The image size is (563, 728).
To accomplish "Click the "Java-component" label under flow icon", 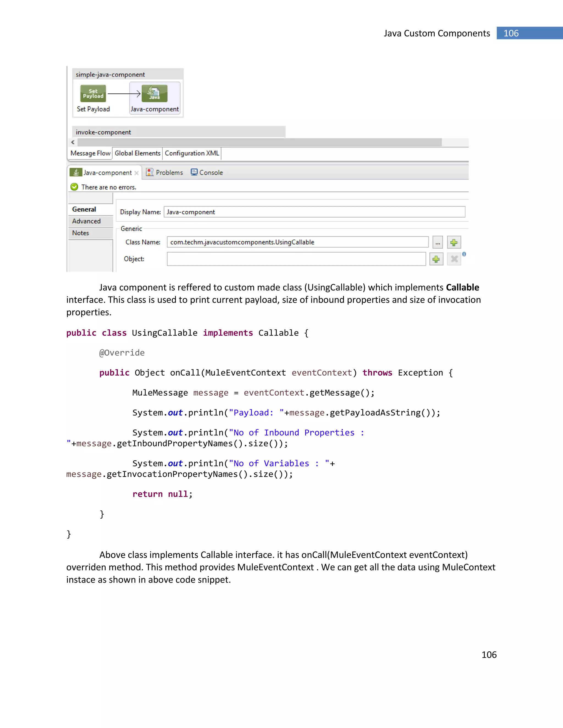I will [155, 109].
